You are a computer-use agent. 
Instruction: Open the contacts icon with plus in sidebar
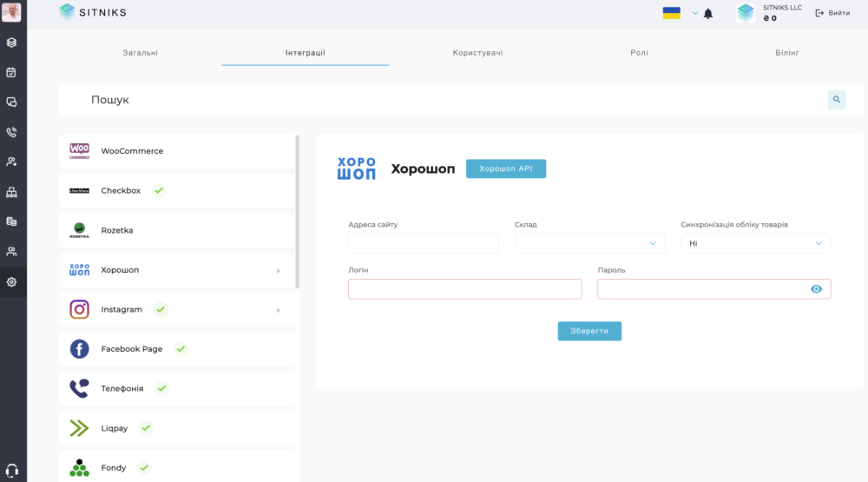pyautogui.click(x=11, y=162)
